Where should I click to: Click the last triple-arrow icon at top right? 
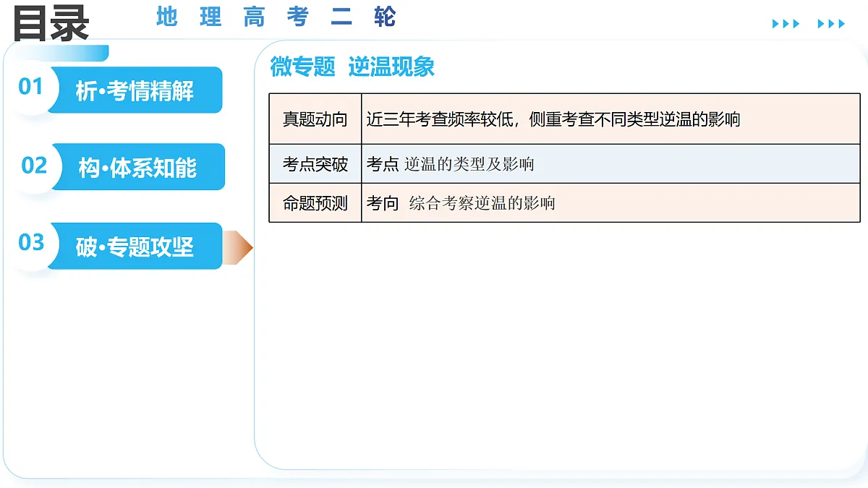[x=831, y=24]
